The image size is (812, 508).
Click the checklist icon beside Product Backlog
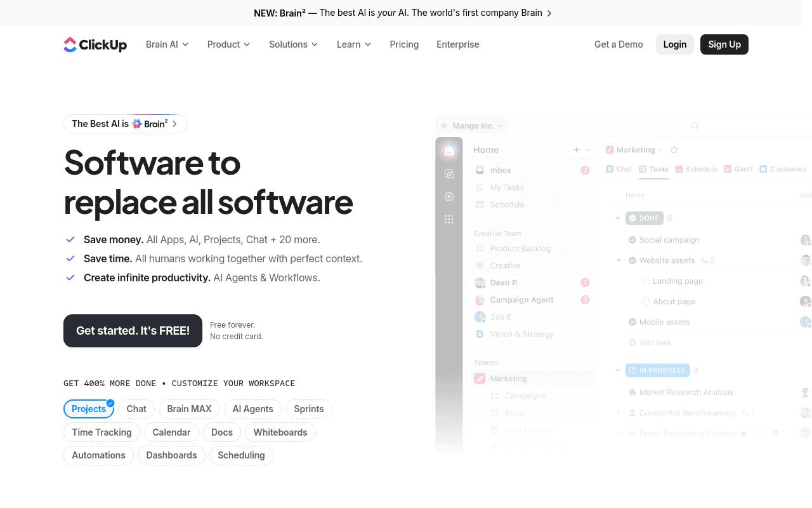(480, 248)
